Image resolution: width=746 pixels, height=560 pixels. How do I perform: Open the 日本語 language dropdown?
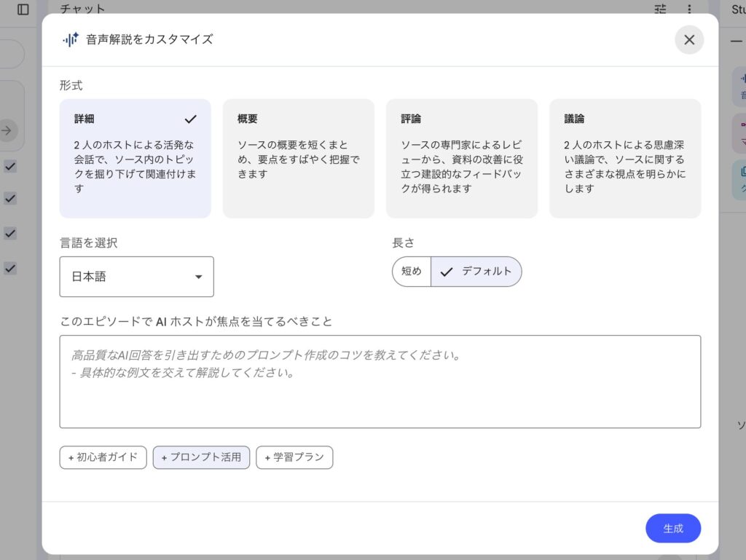(136, 277)
